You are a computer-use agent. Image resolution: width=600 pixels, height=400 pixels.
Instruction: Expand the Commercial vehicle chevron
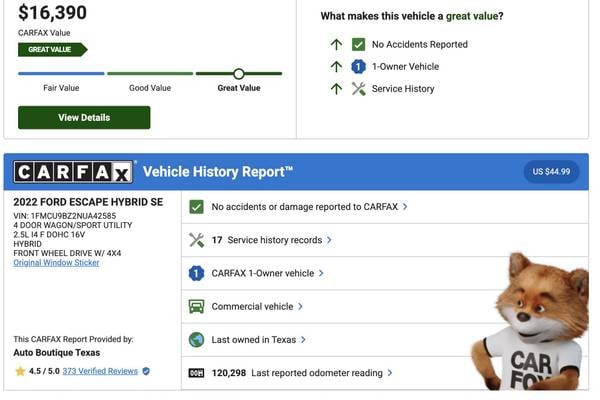click(x=300, y=307)
